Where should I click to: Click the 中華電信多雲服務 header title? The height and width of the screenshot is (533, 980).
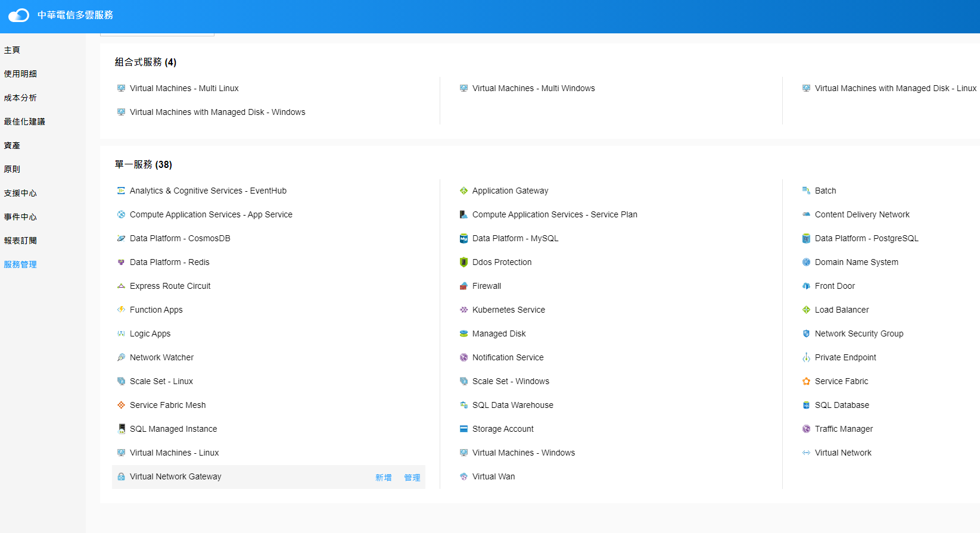click(x=75, y=15)
